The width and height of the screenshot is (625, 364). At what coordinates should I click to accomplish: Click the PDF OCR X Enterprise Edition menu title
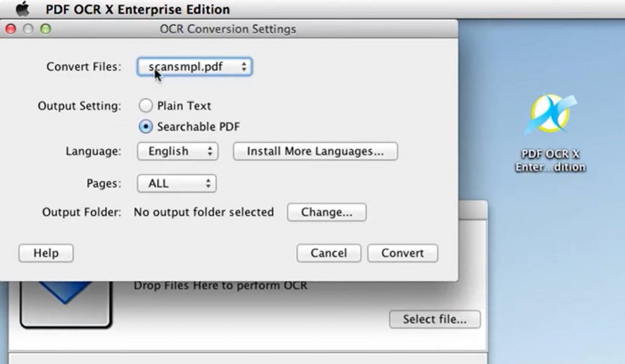tap(135, 9)
